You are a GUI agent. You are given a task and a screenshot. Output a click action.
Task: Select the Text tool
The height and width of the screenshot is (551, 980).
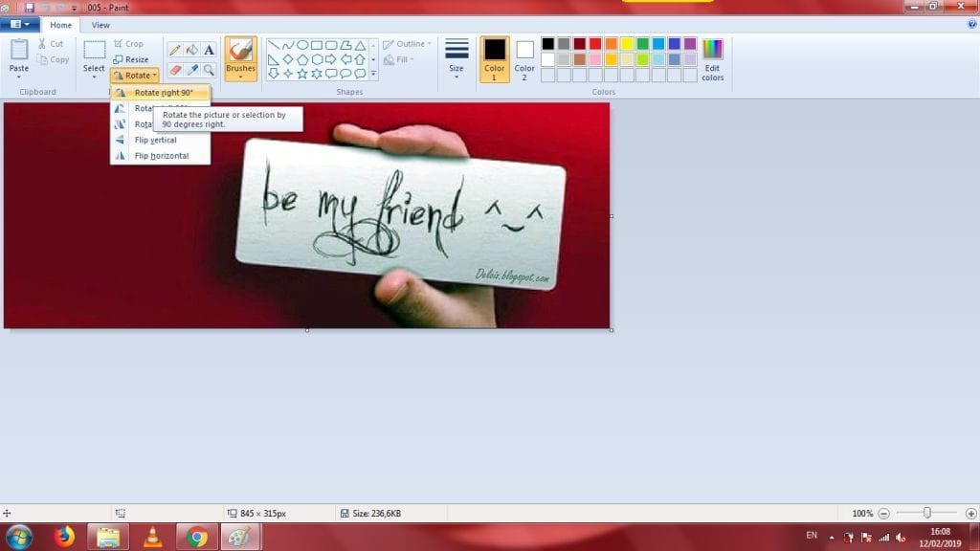(x=209, y=49)
